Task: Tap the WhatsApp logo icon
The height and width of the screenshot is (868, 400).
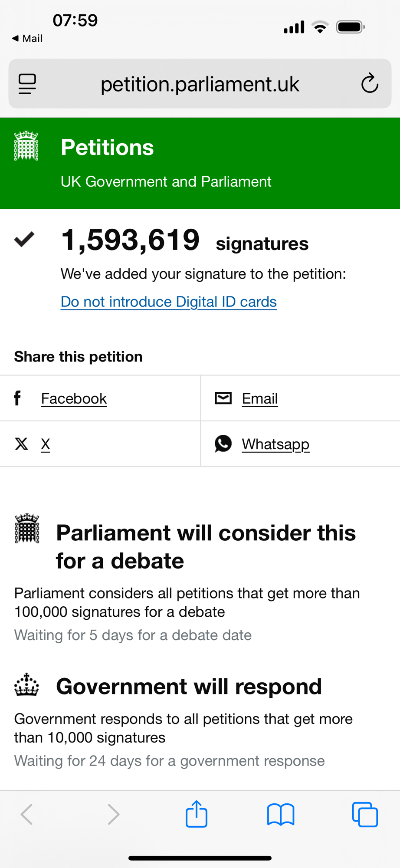Action: tap(223, 444)
